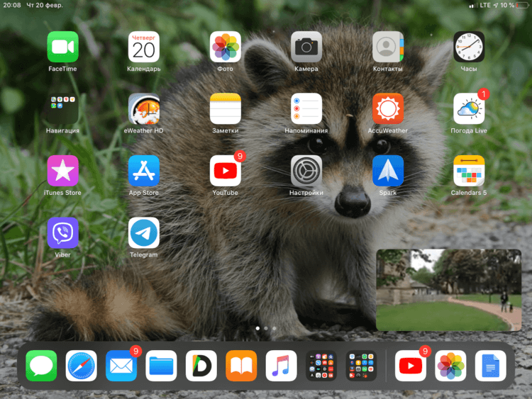Open the iTunes Store app
The height and width of the screenshot is (399, 532).
(x=62, y=171)
